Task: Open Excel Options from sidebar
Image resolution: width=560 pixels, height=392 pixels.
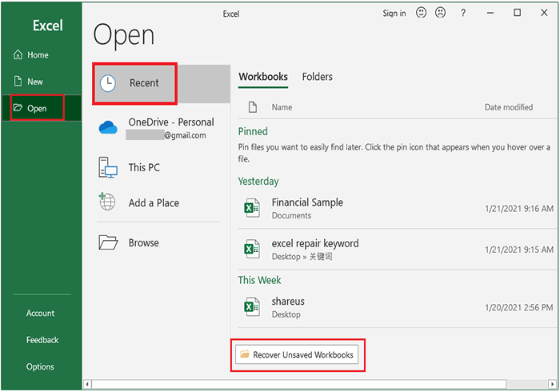Action: (40, 366)
